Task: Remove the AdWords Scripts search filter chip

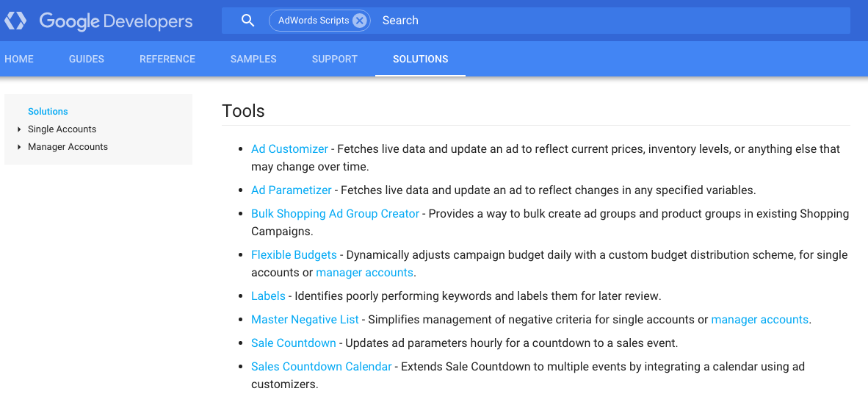Action: 360,21
